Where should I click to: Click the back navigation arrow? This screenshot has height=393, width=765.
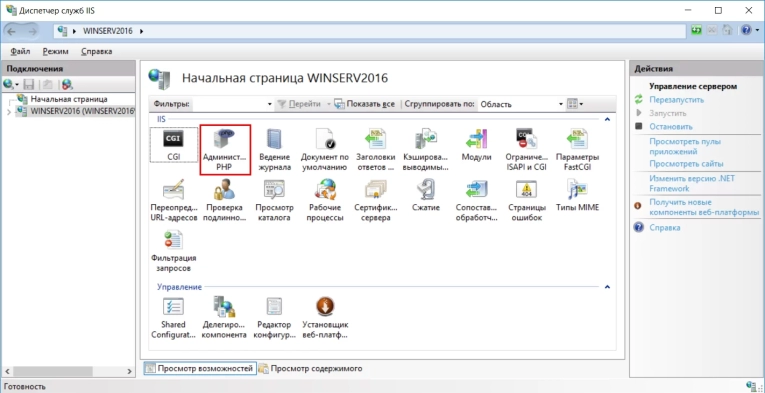[x=12, y=31]
